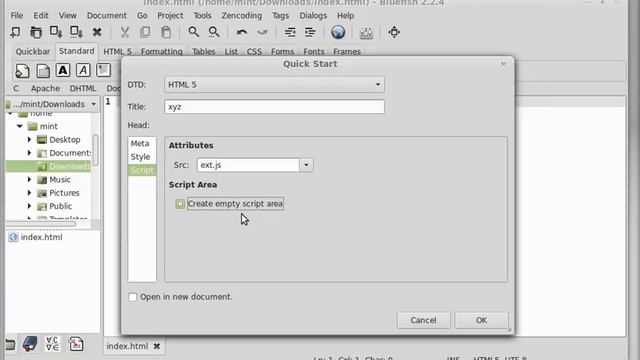
Task: Click the Find magnifier icon
Action: click(193, 32)
